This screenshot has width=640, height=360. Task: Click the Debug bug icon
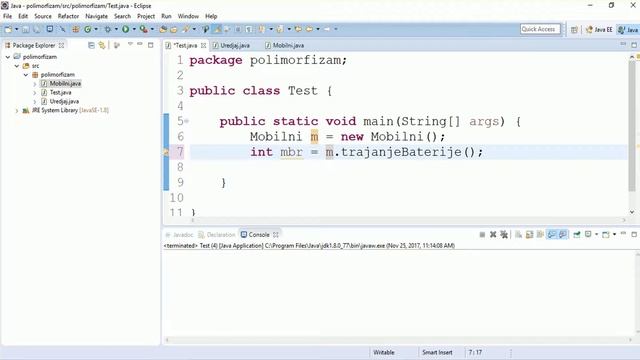click(x=108, y=29)
